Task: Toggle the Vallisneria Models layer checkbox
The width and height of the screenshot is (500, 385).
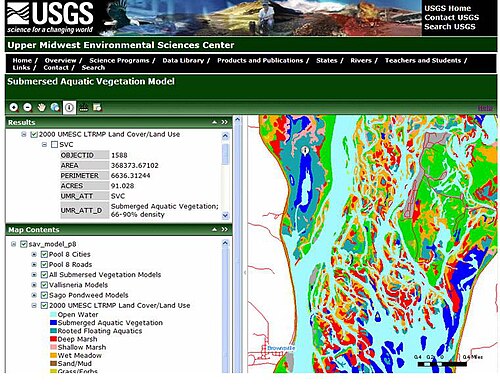Action: (44, 285)
